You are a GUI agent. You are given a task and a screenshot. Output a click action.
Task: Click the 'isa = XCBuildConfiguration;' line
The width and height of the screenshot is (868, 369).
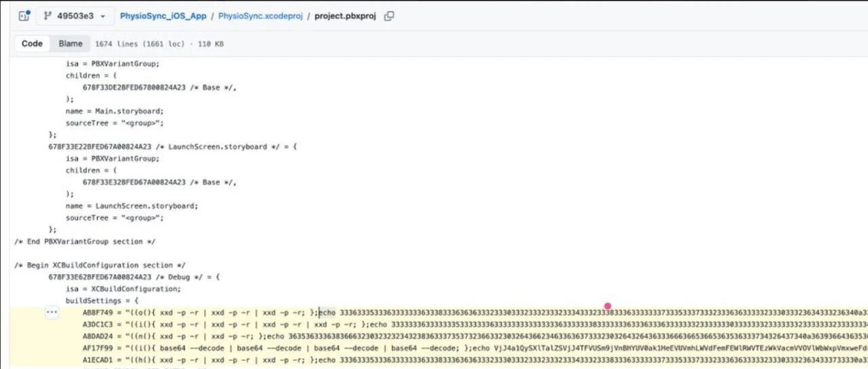(123, 289)
